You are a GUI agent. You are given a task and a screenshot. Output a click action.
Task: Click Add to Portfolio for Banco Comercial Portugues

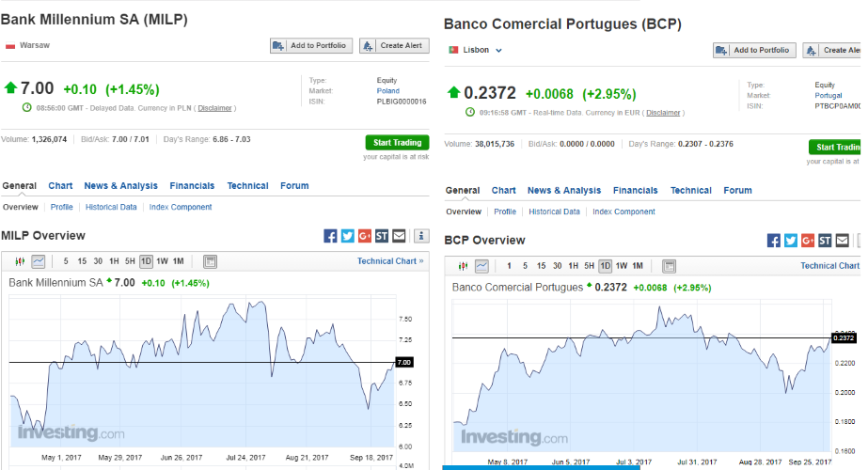tap(754, 51)
